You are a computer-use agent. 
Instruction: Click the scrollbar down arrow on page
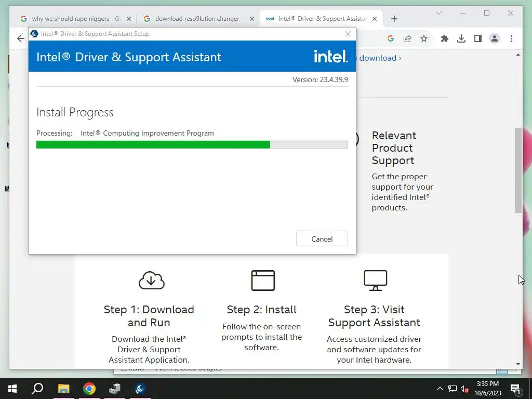point(518,364)
